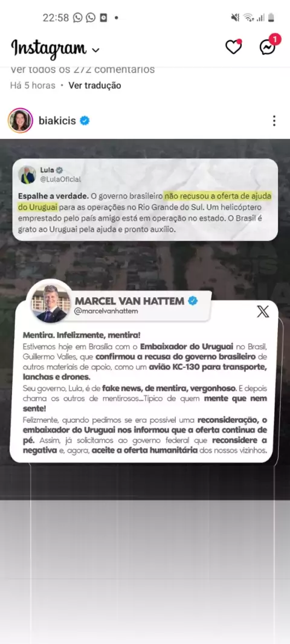Image resolution: width=290 pixels, height=644 pixels.
Task: Open notifications heart icon
Action: (233, 47)
